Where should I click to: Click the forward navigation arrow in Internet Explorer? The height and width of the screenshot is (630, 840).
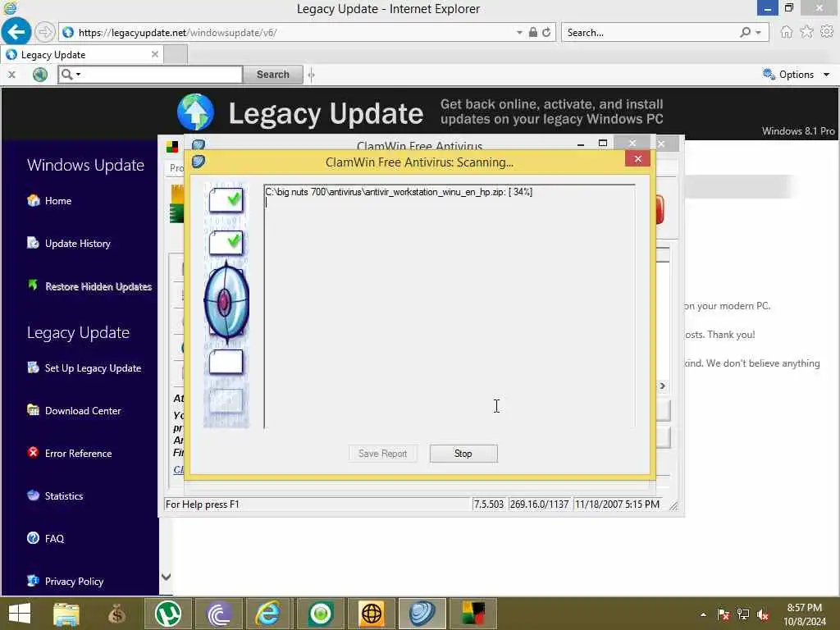tap(45, 32)
